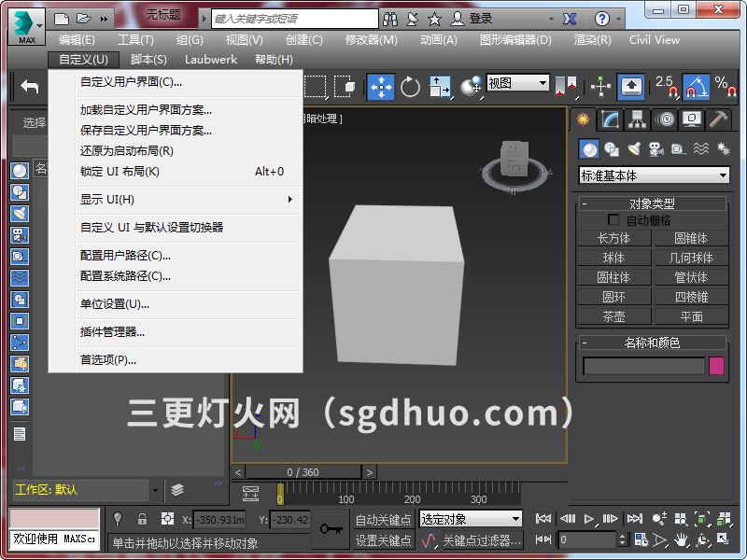This screenshot has width=747, height=560.
Task: Open the 选定对象 key filter dropdown
Action: (471, 519)
